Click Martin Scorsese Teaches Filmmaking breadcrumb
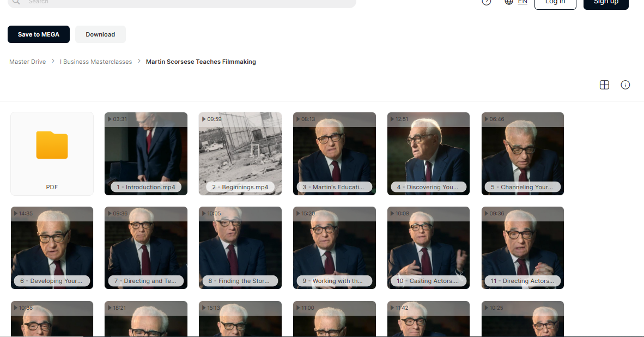 pyautogui.click(x=201, y=62)
